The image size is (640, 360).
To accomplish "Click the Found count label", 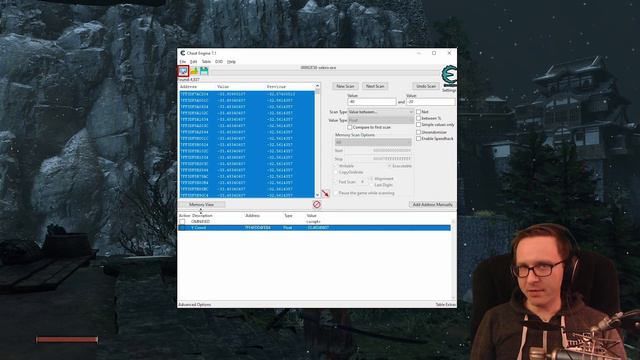I will tap(189, 80).
